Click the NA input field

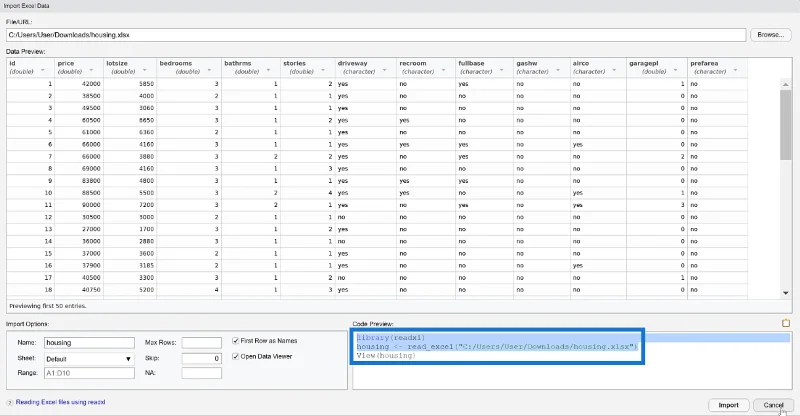click(202, 373)
